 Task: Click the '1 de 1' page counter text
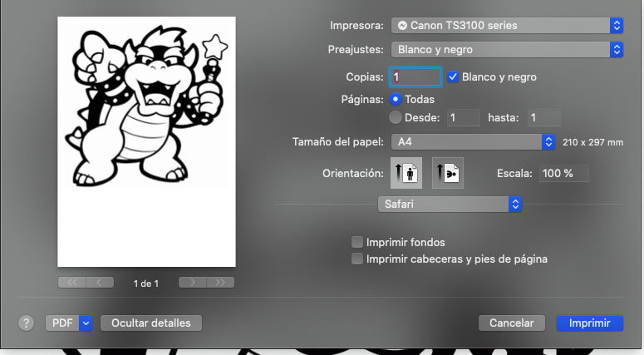tap(145, 284)
